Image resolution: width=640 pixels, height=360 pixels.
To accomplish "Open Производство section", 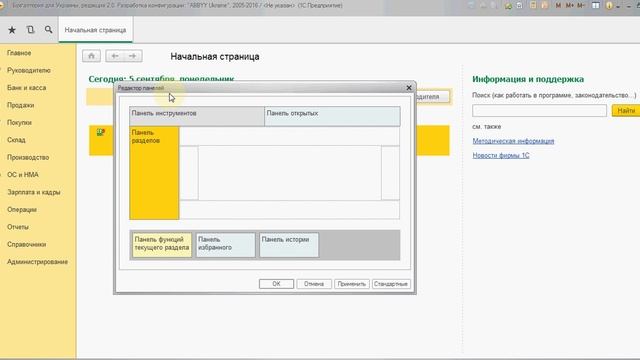I will pyautogui.click(x=28, y=158).
